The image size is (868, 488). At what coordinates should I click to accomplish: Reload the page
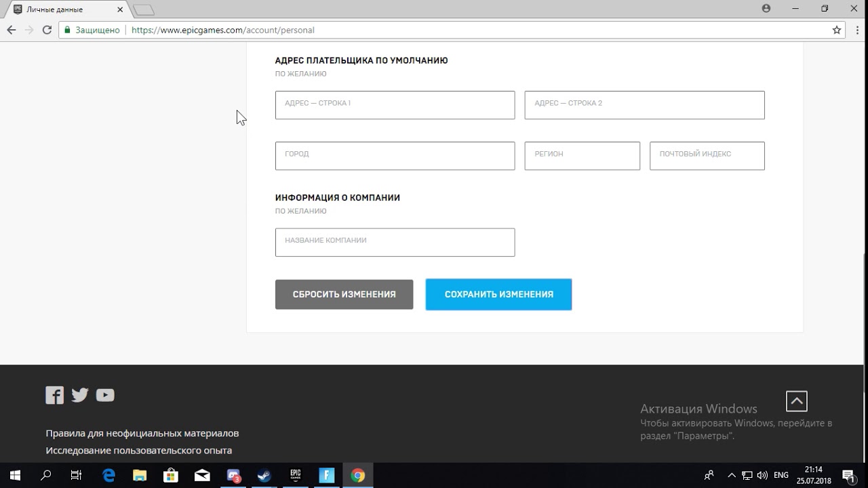coord(47,30)
